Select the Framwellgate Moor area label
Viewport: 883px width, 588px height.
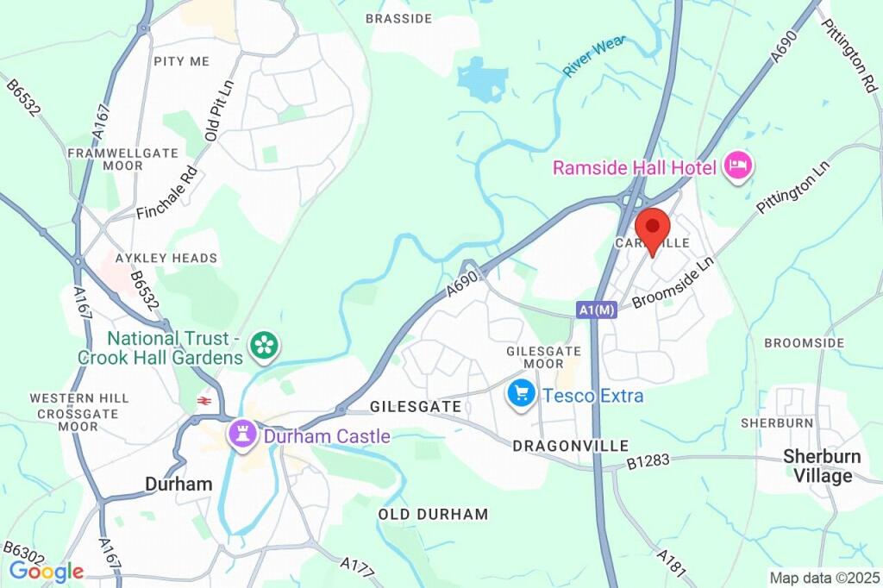[122, 160]
